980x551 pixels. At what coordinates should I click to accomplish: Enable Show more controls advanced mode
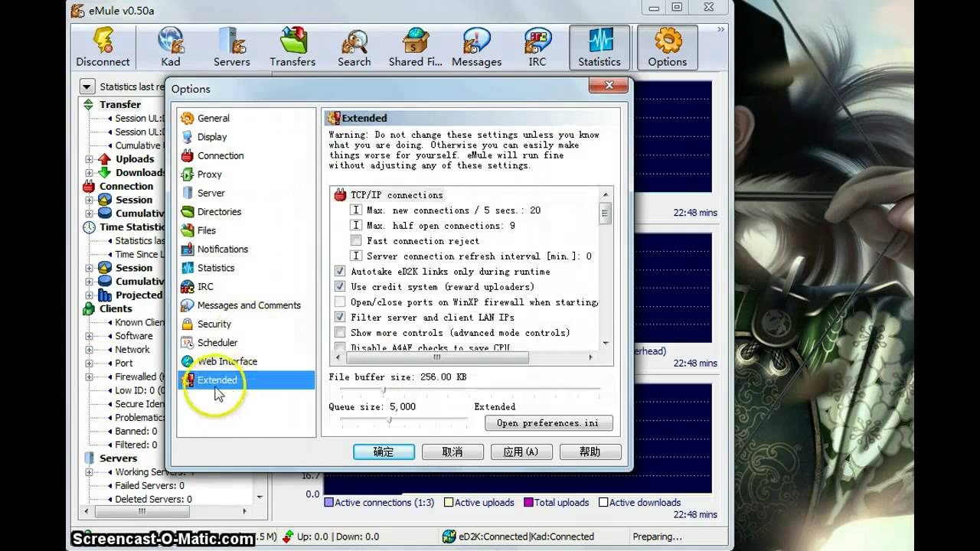(x=340, y=332)
